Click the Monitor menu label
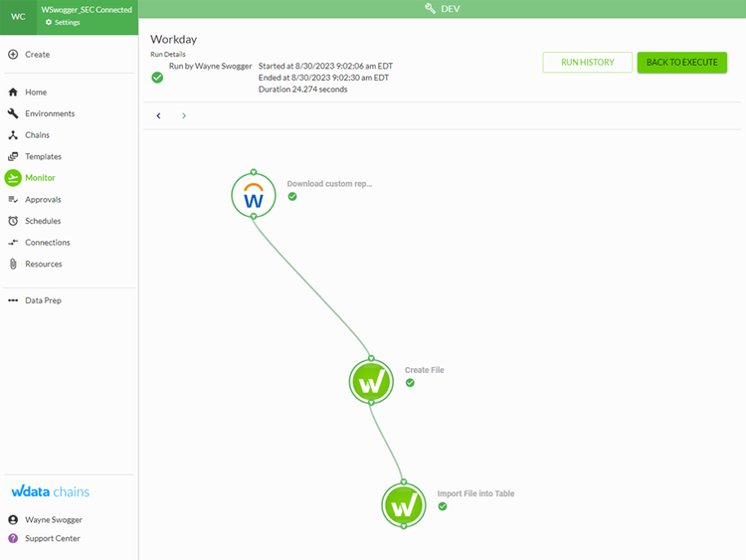This screenshot has height=560, width=746. tap(40, 177)
